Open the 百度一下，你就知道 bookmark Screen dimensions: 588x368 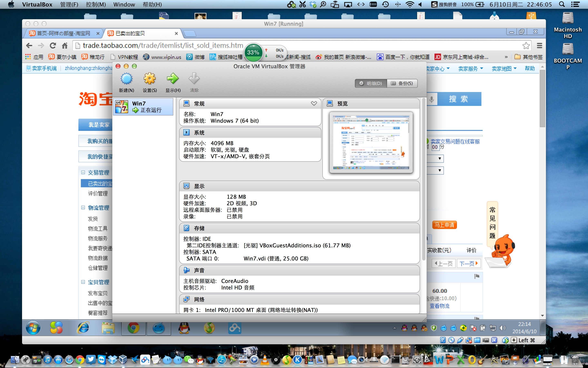pyautogui.click(x=403, y=57)
